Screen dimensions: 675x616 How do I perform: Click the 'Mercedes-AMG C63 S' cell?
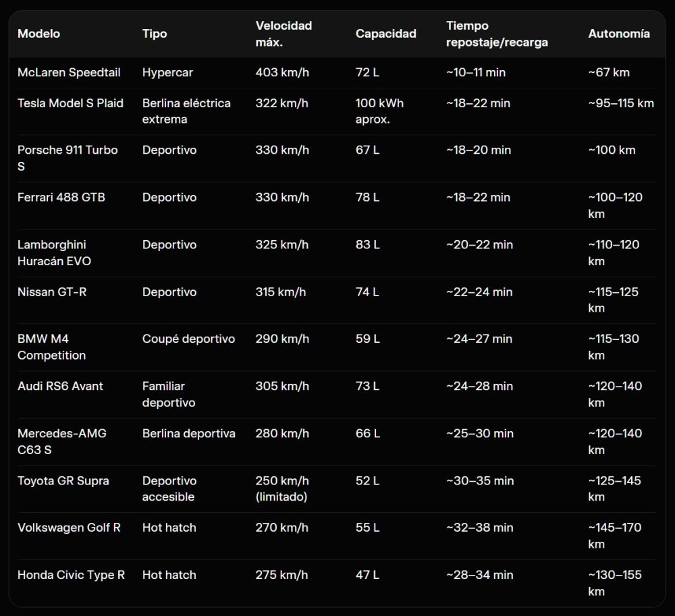coord(62,442)
